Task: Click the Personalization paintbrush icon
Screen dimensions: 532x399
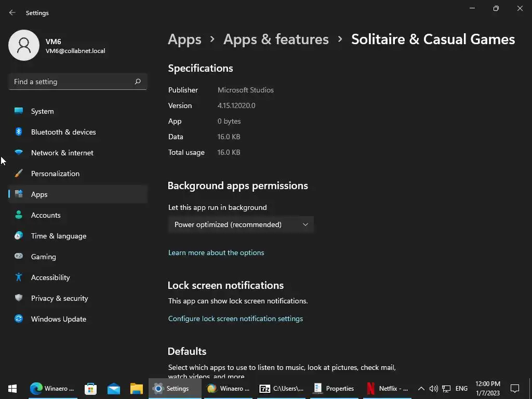Action: 19,174
